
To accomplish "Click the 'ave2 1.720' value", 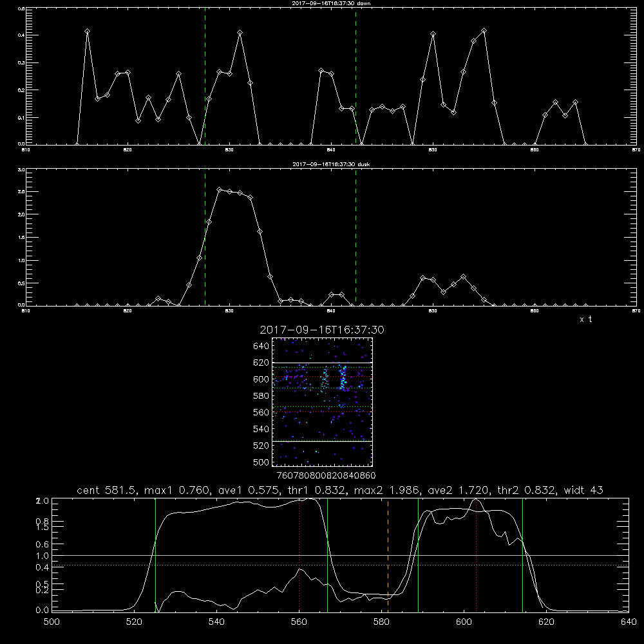I will [459, 490].
